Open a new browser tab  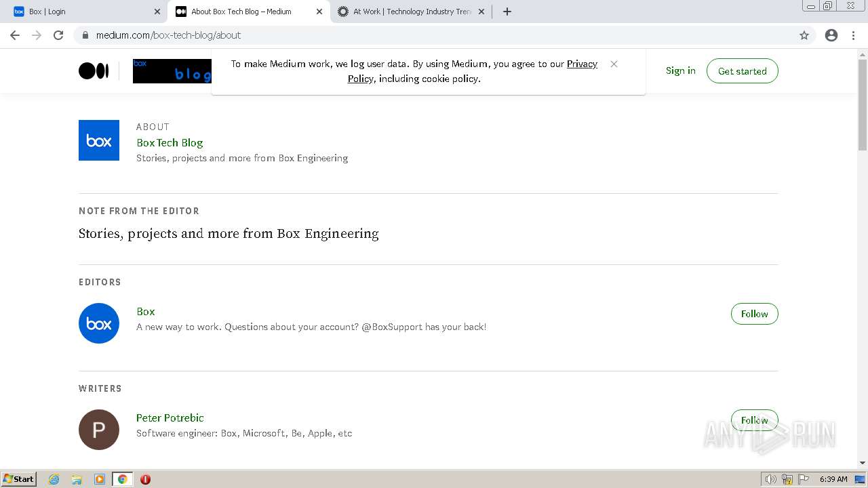pyautogui.click(x=507, y=12)
